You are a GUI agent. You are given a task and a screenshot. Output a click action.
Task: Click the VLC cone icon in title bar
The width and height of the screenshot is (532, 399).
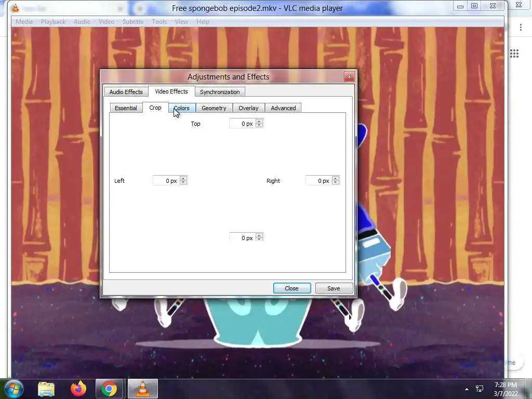tap(16, 7)
